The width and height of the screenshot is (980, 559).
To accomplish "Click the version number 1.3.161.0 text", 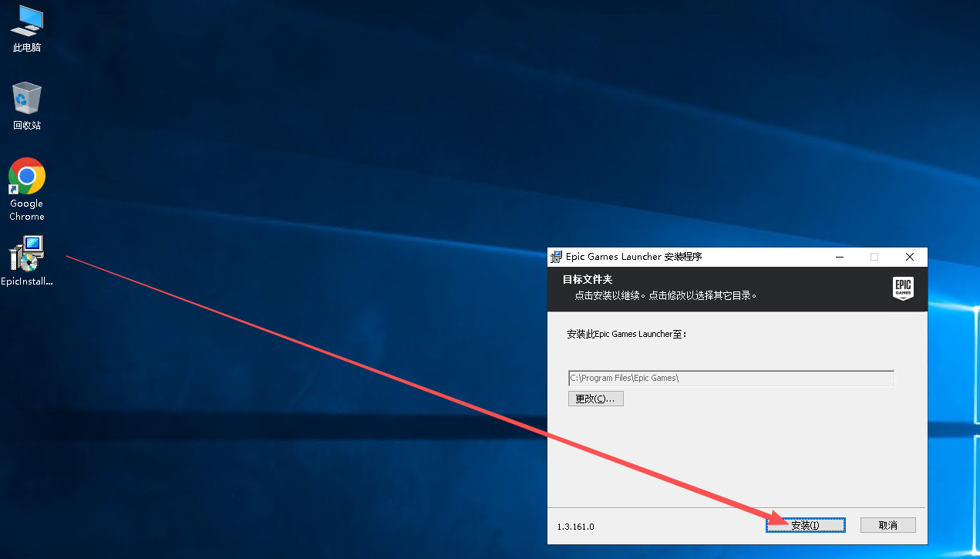I will [576, 527].
